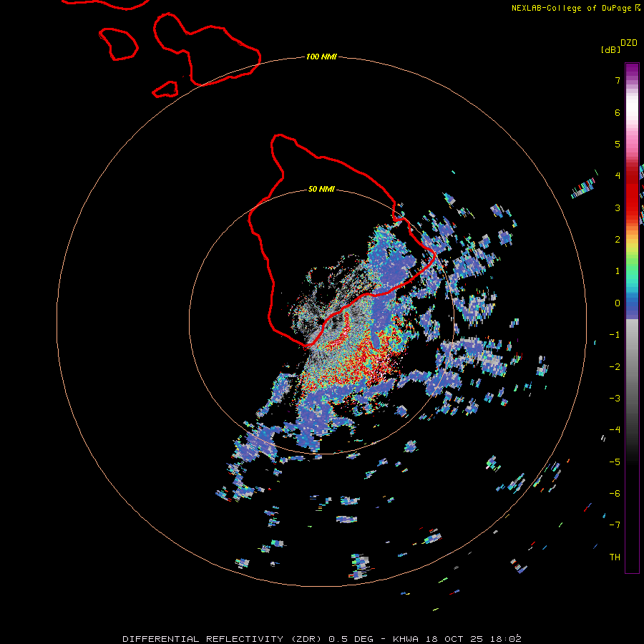The image size is (644, 644).
Task: Click the 7 value on the color scale
Action: coord(618,80)
